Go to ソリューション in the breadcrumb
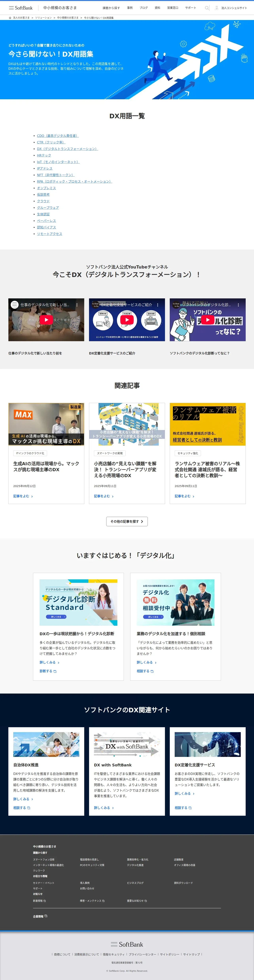The width and height of the screenshot is (254, 980). pyautogui.click(x=43, y=18)
